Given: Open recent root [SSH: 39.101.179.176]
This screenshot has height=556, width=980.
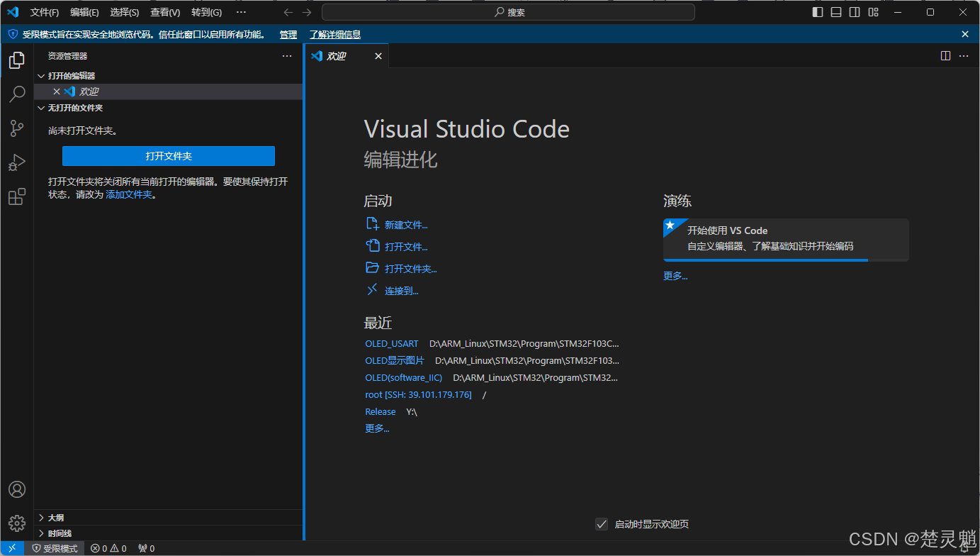Looking at the screenshot, I should [418, 394].
